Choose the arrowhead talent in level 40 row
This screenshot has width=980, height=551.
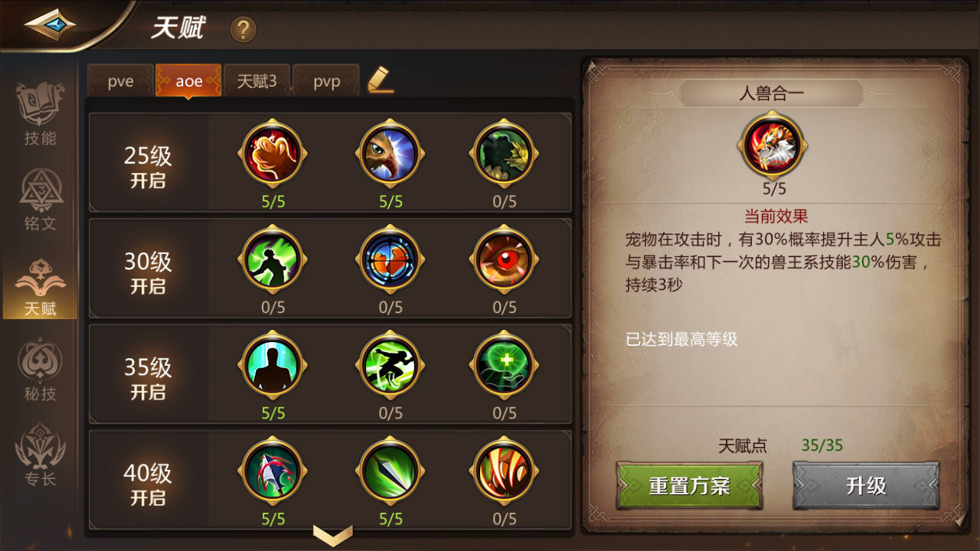(x=390, y=470)
